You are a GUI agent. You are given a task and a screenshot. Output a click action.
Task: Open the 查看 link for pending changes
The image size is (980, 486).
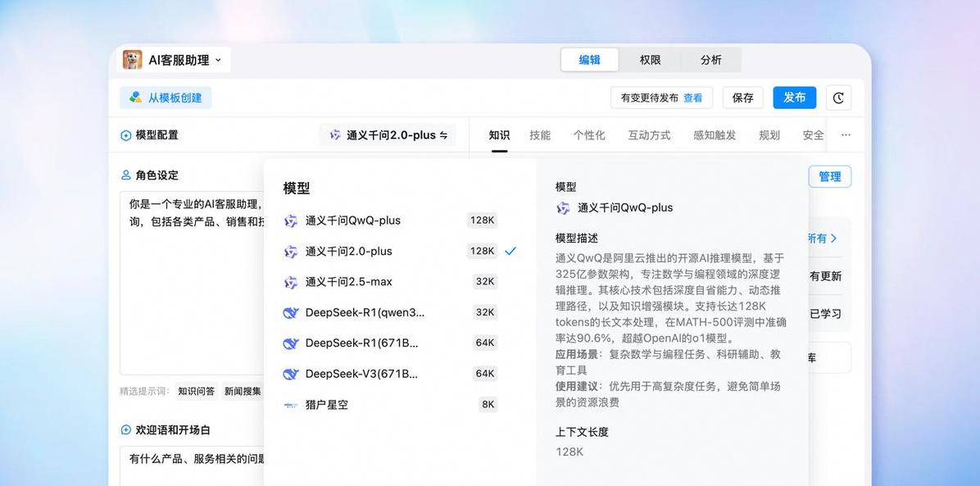tap(692, 98)
